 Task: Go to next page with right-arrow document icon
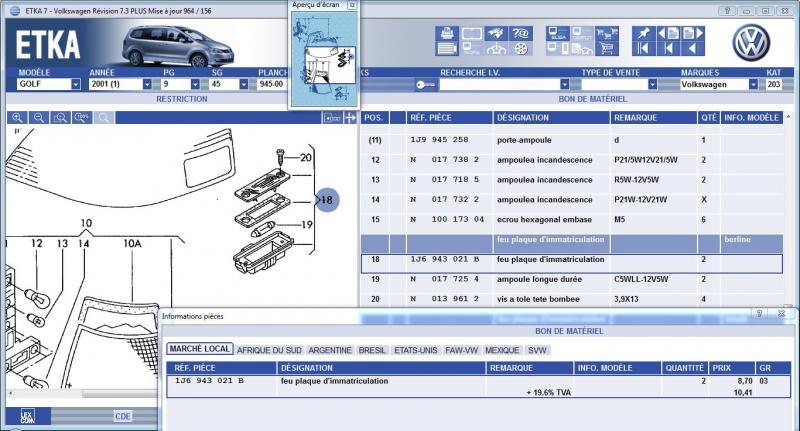coord(693,34)
